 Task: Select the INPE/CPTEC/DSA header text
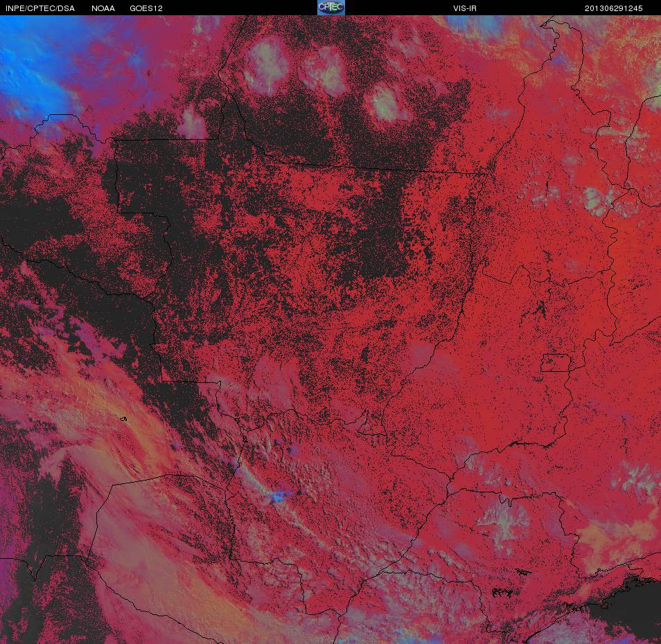point(40,8)
